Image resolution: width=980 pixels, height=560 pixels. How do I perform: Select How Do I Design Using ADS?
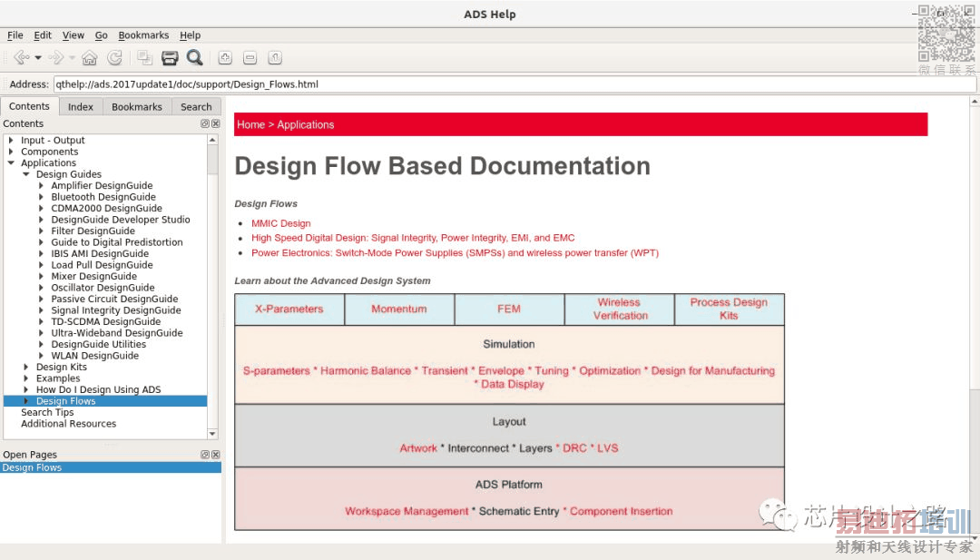[x=99, y=389]
